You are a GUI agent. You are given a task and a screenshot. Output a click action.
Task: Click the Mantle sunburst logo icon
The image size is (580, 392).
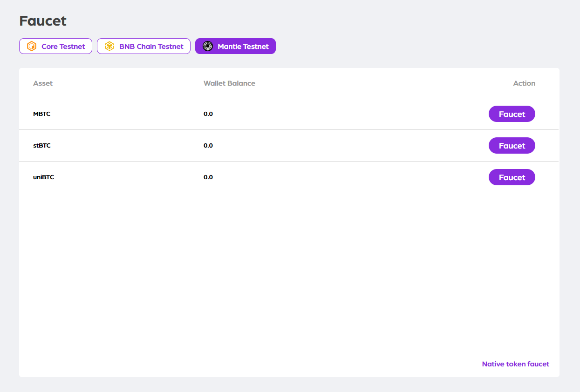point(208,46)
